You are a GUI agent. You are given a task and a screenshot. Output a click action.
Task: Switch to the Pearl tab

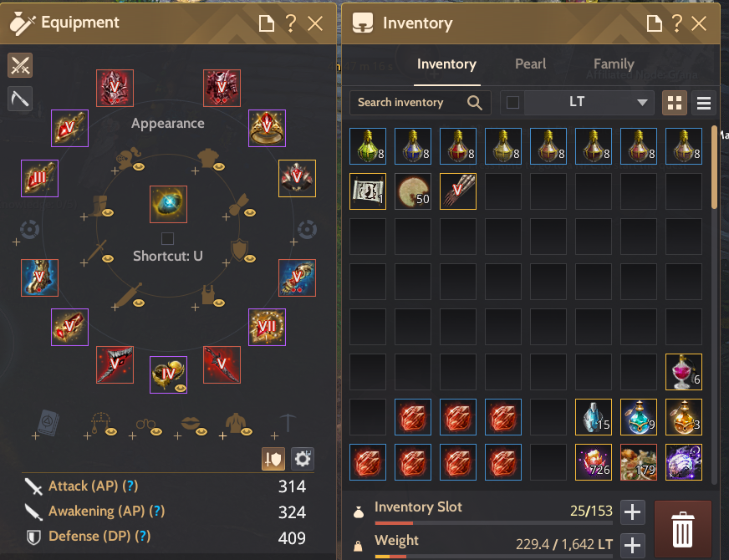(x=531, y=64)
